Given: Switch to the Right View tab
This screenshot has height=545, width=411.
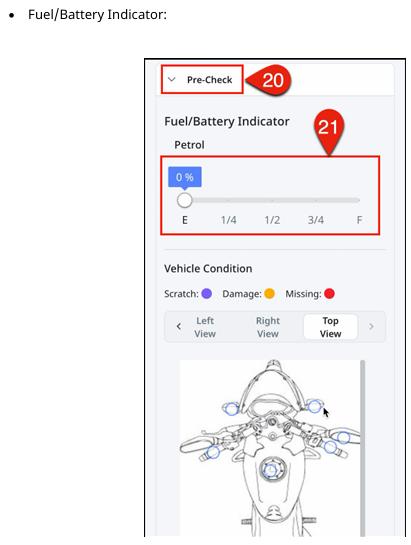Looking at the screenshot, I should [268, 327].
